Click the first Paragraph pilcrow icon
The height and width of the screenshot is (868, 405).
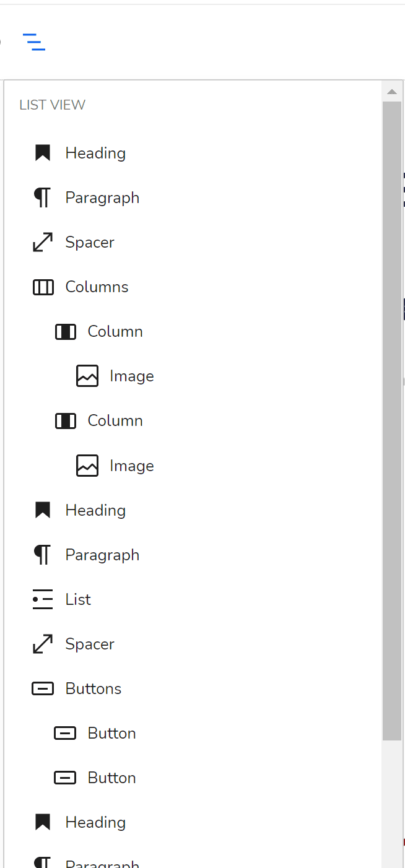pos(42,197)
